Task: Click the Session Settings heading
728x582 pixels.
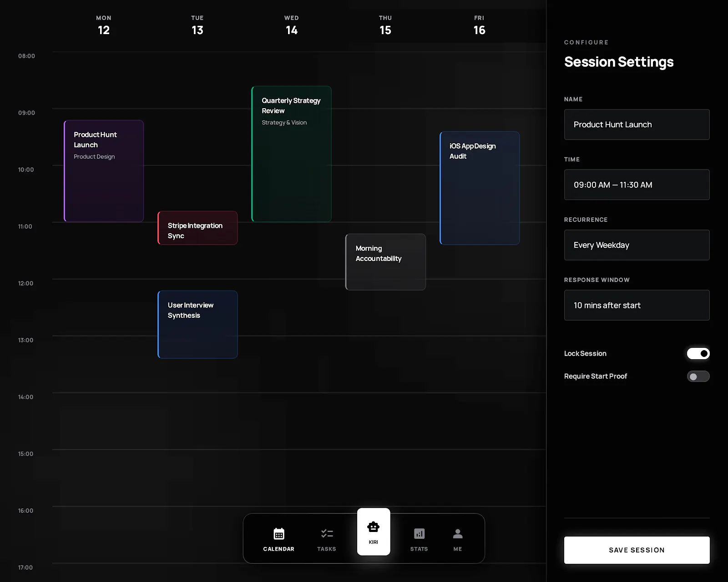Action: click(x=619, y=62)
